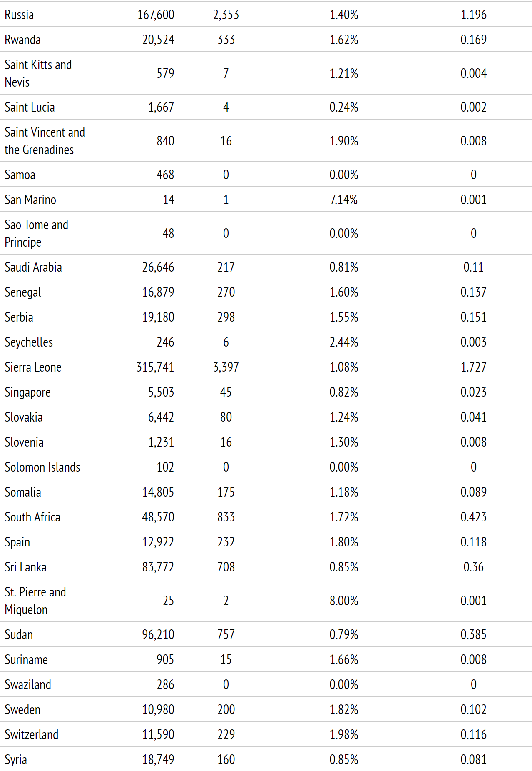Viewport: 532px width, 771px height.
Task: Click Saint Vincent and the Grenadines name
Action: 45,141
